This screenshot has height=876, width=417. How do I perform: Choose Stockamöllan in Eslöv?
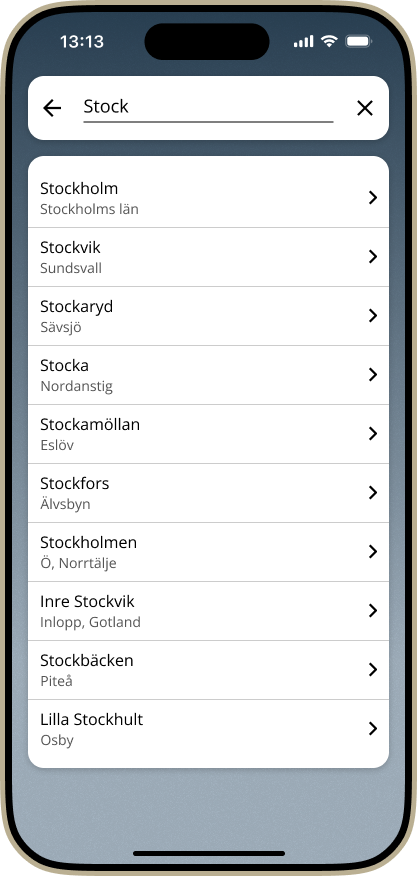click(x=208, y=434)
